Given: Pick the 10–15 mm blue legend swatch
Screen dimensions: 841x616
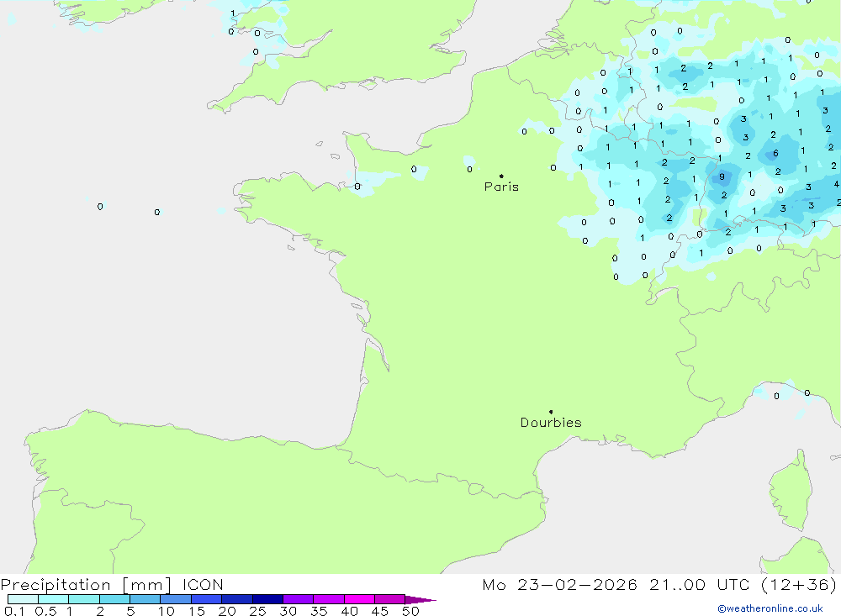Looking at the screenshot, I should point(176,599).
